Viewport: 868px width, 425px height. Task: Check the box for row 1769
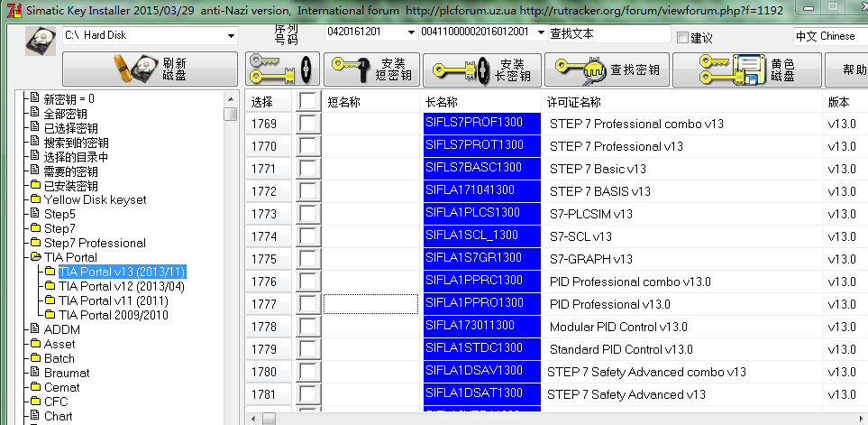pyautogui.click(x=308, y=124)
